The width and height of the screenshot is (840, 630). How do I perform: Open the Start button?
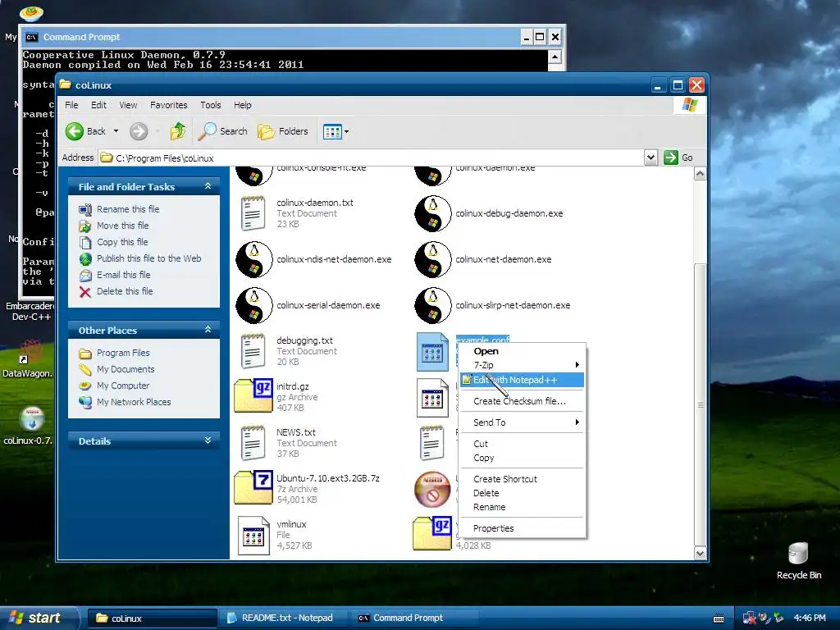pyautogui.click(x=38, y=619)
